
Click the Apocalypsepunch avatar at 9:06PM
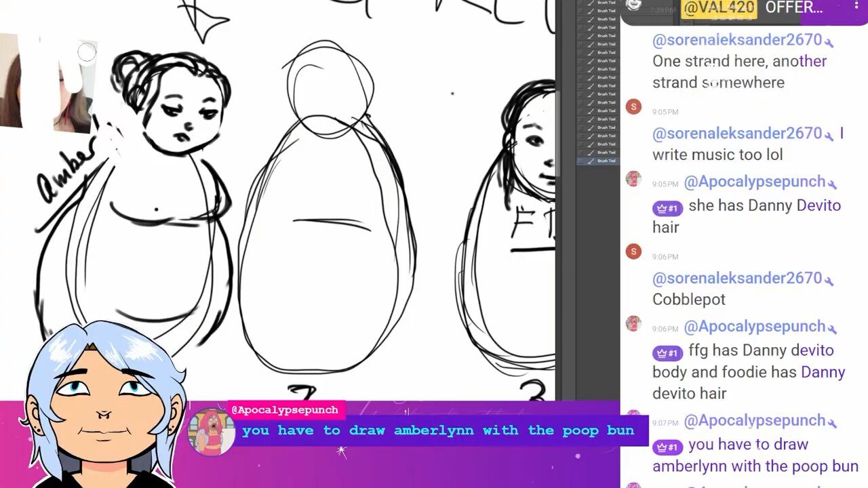click(x=633, y=324)
